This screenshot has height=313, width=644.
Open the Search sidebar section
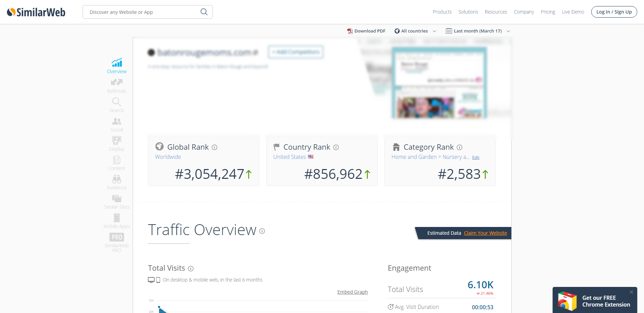tap(117, 105)
